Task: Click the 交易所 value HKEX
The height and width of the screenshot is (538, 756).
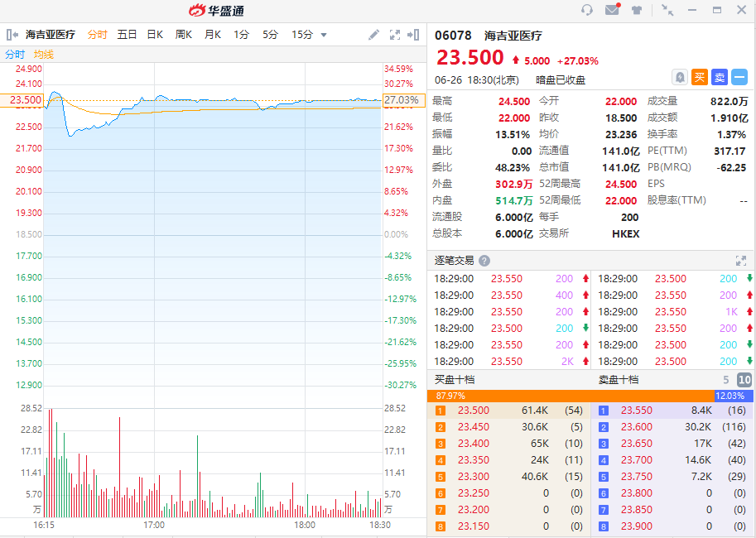Action: [626, 234]
